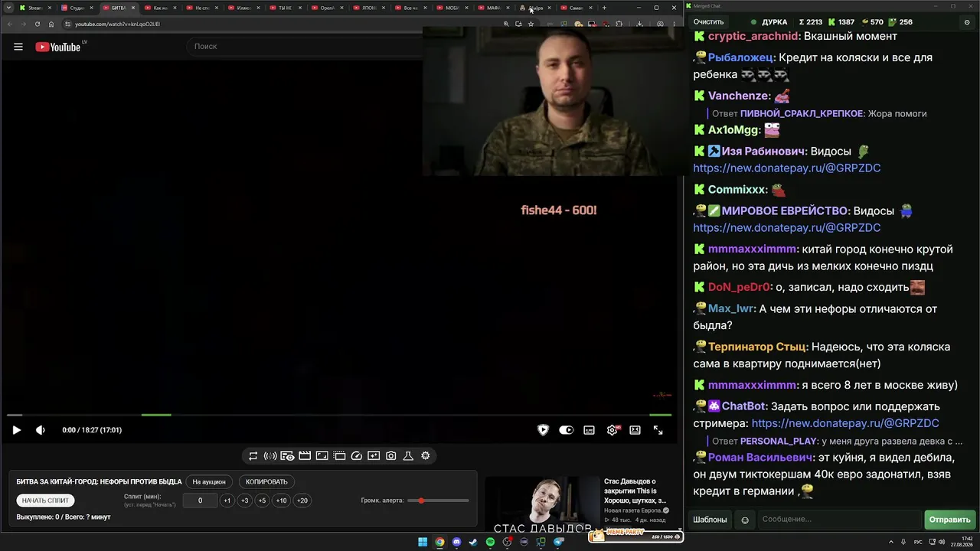Switch to the "Stream" browser tab
The width and height of the screenshot is (980, 551).
[36, 8]
